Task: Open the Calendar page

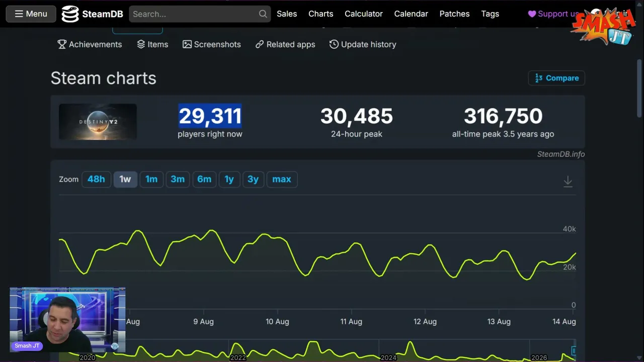Action: point(411,14)
